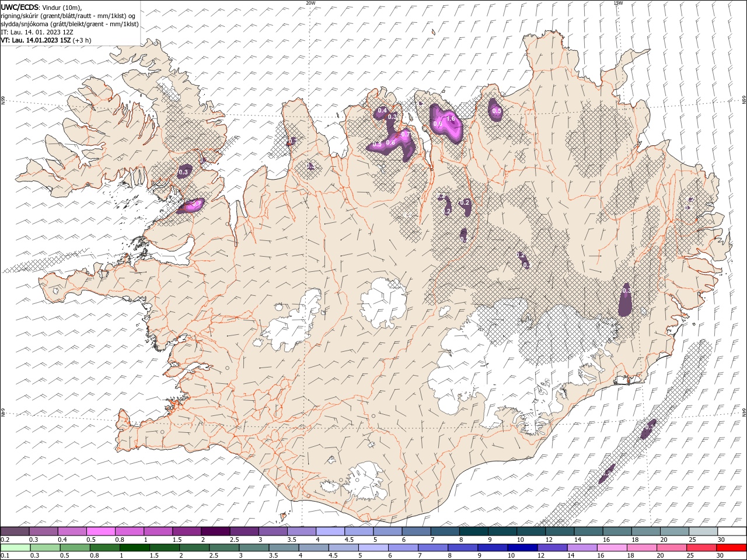The image size is (747, 560).
Task: Click the Hofsjökull glacier white area
Action: 383,304
